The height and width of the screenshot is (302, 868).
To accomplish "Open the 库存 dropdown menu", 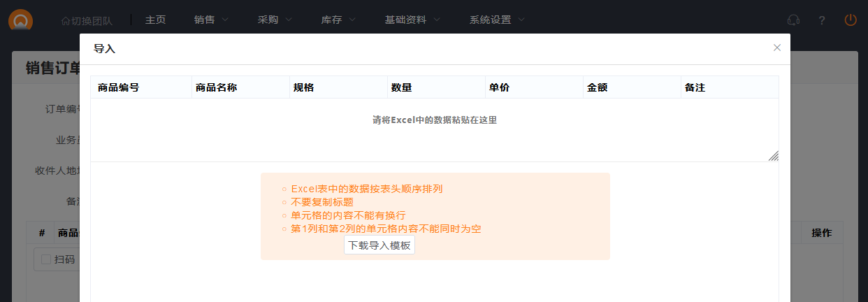I will 338,20.
